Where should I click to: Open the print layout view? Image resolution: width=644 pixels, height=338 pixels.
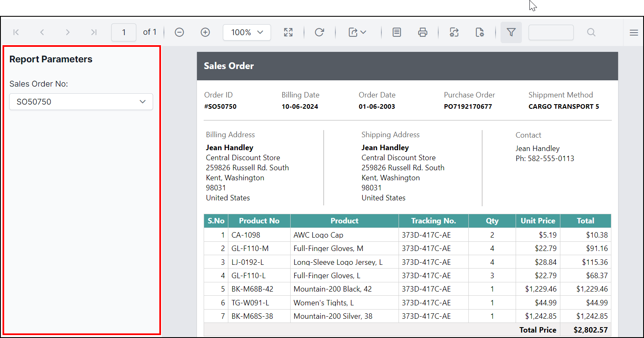pos(396,32)
